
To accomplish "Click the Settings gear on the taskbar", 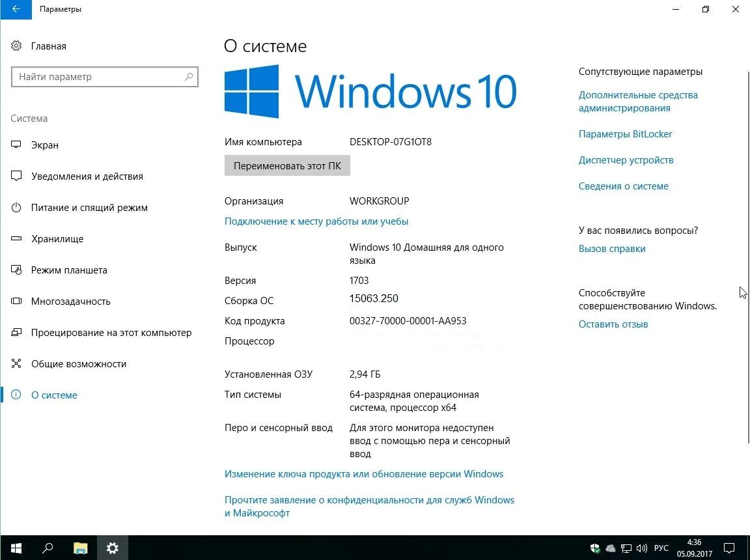I will pyautogui.click(x=113, y=548).
